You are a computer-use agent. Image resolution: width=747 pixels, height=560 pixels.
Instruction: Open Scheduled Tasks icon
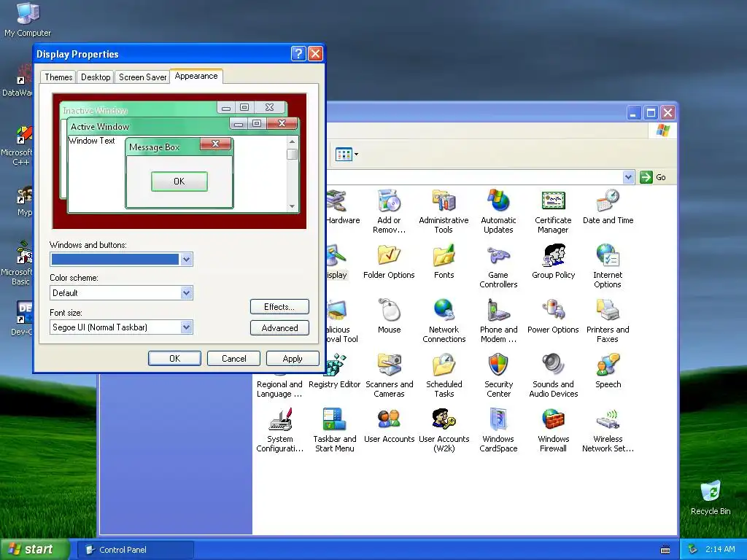tap(444, 376)
